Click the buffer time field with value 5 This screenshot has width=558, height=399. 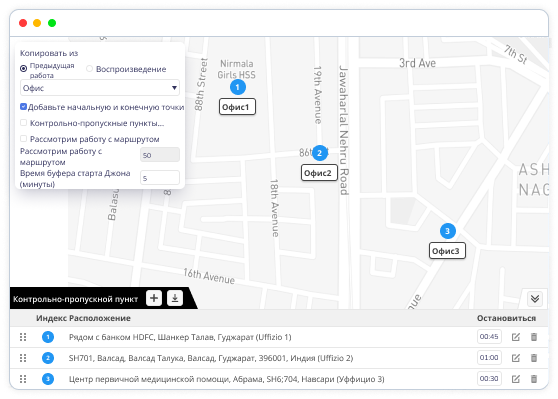pos(160,178)
